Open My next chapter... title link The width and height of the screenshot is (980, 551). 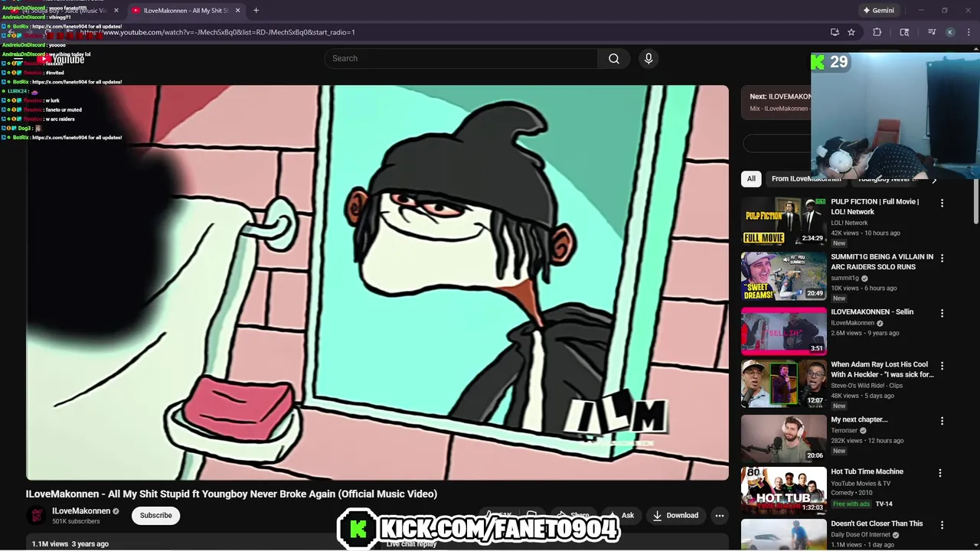coord(859,419)
